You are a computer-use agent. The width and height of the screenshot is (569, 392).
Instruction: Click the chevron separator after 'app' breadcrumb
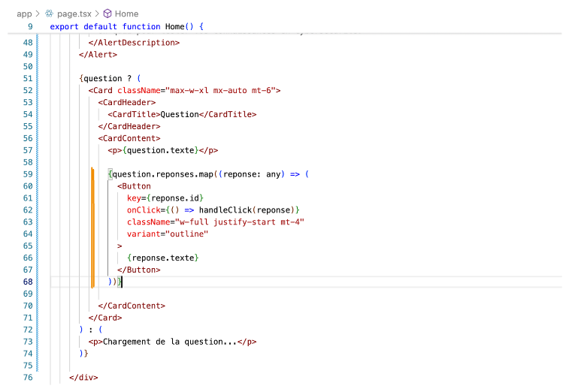[x=38, y=14]
